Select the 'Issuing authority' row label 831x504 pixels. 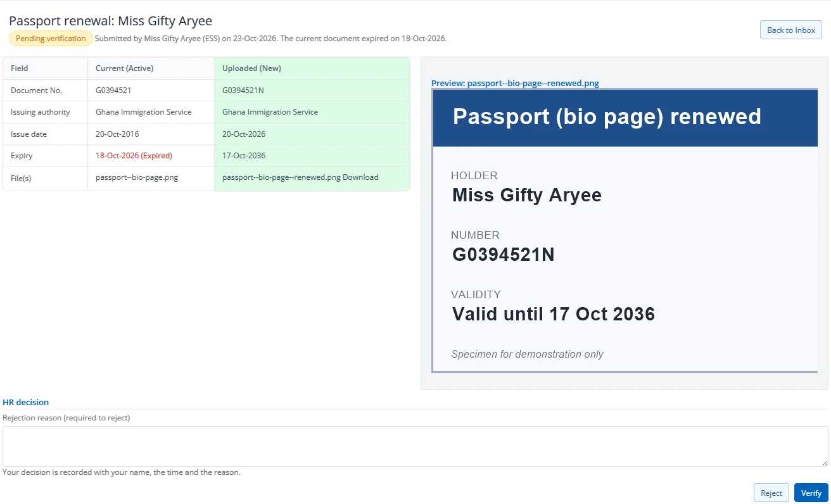coord(41,112)
